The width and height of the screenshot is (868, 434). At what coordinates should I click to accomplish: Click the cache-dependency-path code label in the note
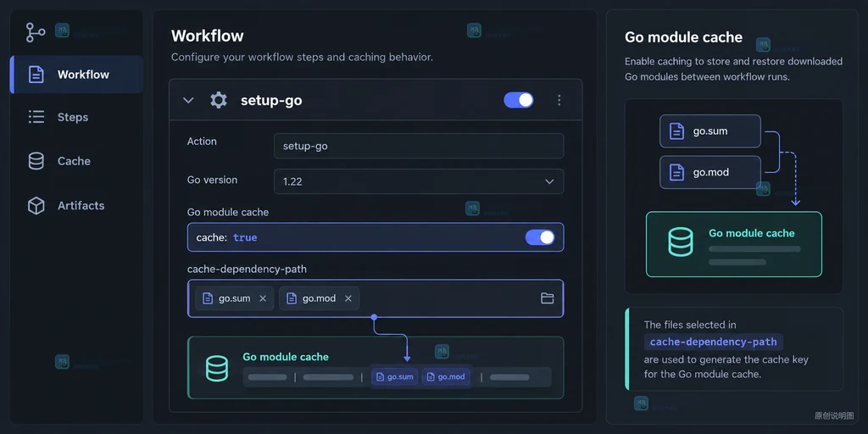click(714, 342)
